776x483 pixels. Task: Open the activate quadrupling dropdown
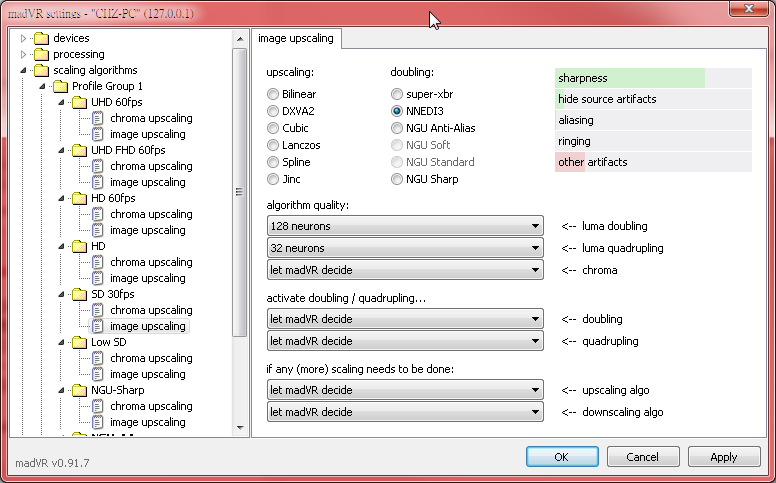pyautogui.click(x=405, y=341)
